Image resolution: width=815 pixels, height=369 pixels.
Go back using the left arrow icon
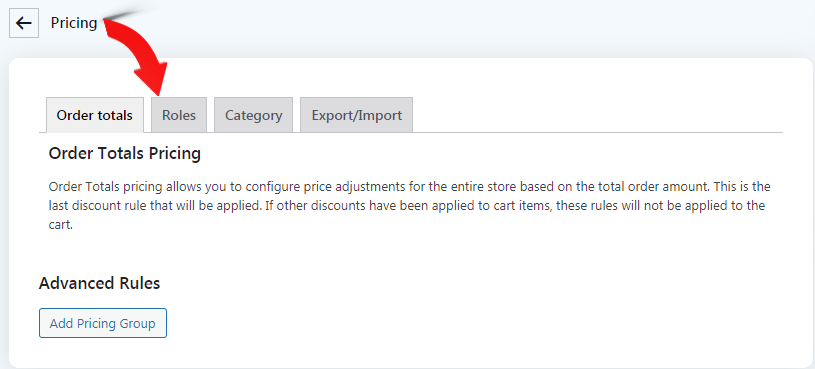pyautogui.click(x=24, y=23)
